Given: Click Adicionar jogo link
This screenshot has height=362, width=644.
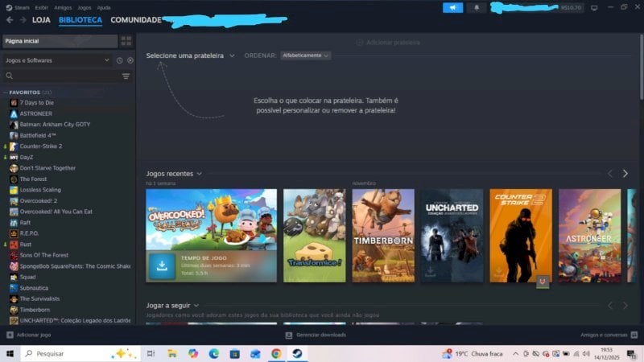Looking at the screenshot, I should coord(34,335).
